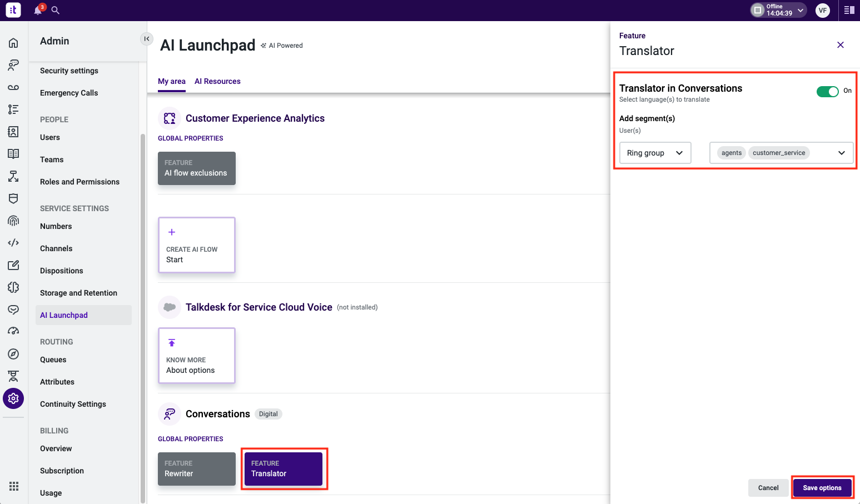Switch to My area tab
The image size is (860, 504).
click(x=172, y=81)
